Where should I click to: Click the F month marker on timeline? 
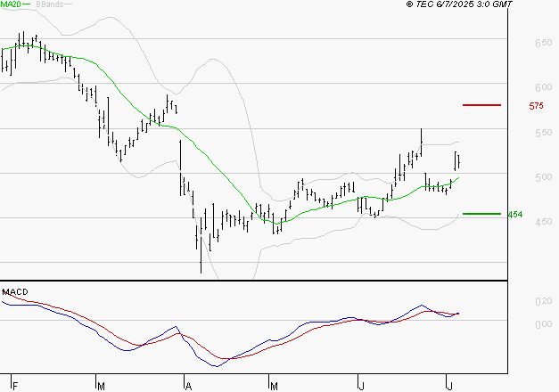pyautogui.click(x=15, y=387)
